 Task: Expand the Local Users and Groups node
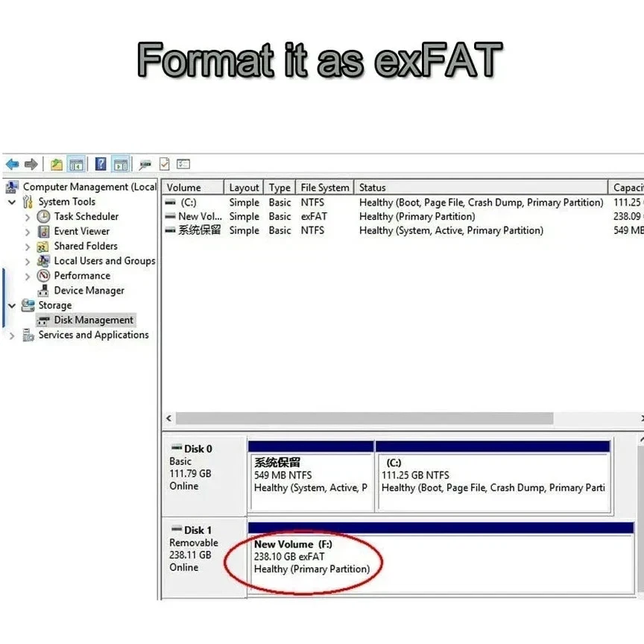pos(28,262)
